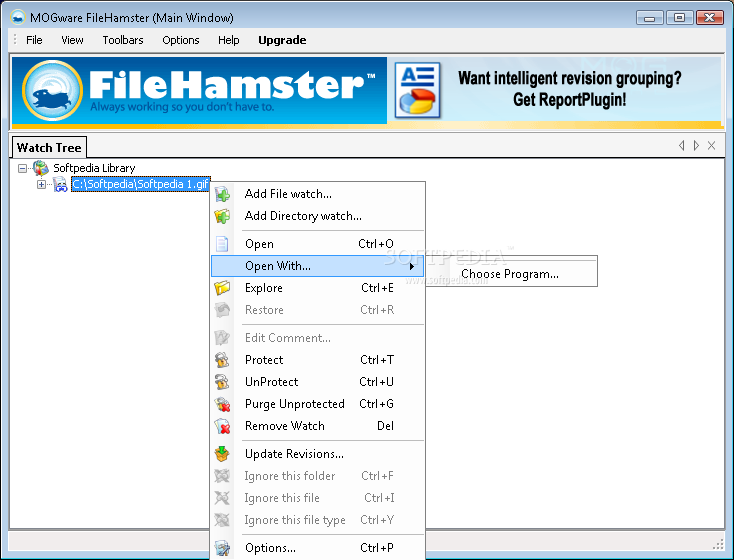This screenshot has height=560, width=734.
Task: Click the ReportPlugin chart icon in banner
Action: (x=417, y=90)
